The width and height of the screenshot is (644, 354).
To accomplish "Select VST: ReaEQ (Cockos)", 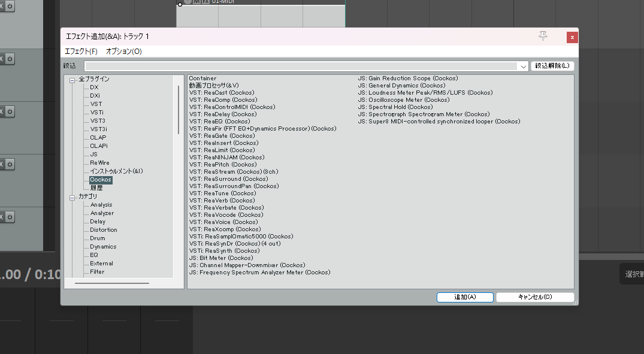I will (x=219, y=122).
